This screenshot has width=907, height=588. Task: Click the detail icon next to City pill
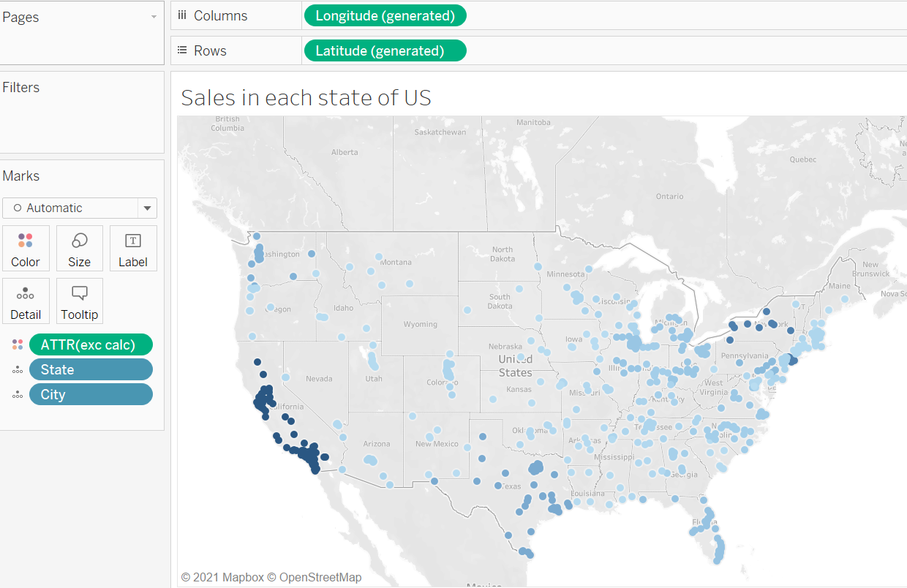[18, 395]
